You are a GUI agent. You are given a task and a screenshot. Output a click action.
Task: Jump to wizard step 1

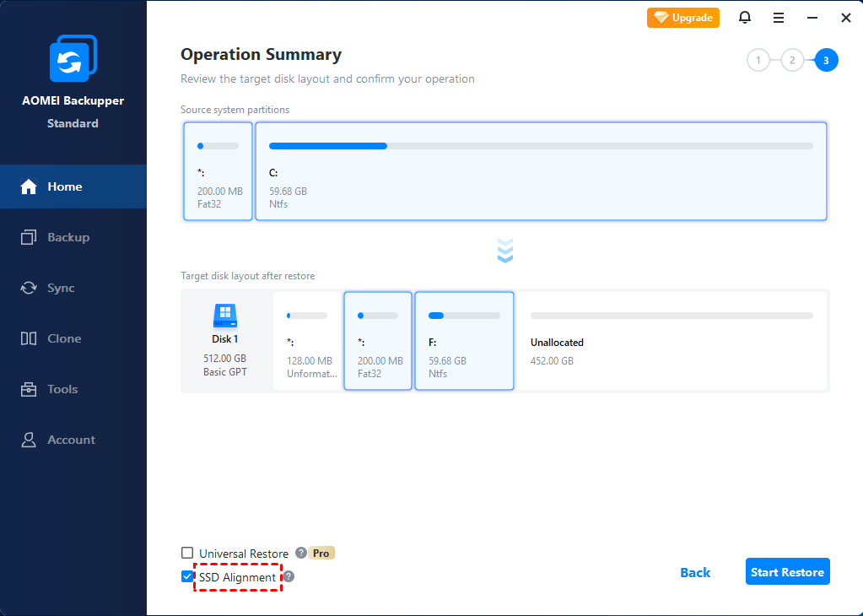[758, 61]
